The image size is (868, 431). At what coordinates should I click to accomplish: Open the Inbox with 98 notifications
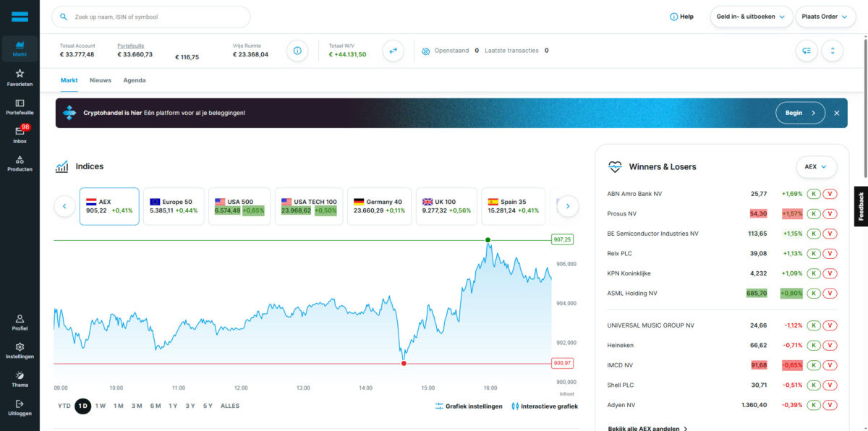coord(20,135)
